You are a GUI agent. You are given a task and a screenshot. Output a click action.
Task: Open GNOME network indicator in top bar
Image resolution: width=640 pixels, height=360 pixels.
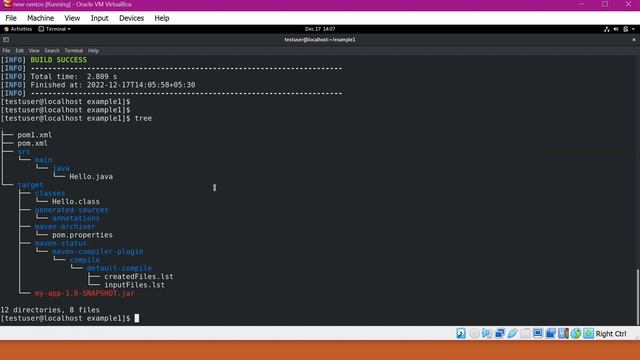click(x=607, y=29)
